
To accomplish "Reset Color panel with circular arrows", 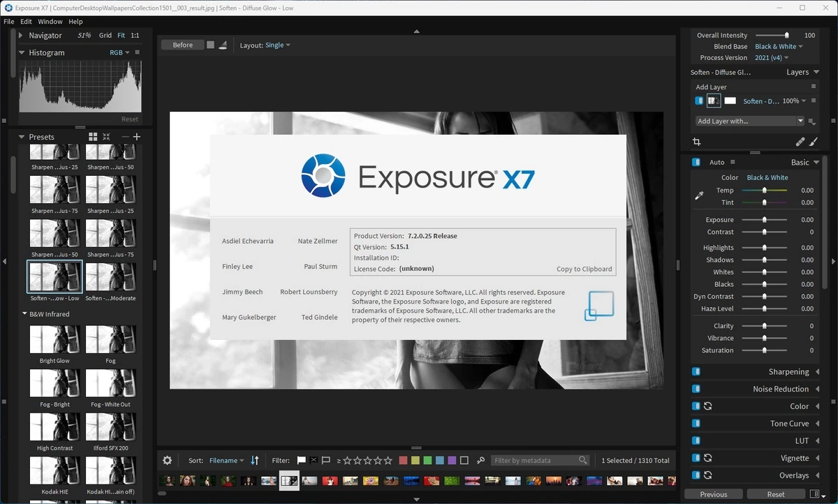I will pos(707,406).
